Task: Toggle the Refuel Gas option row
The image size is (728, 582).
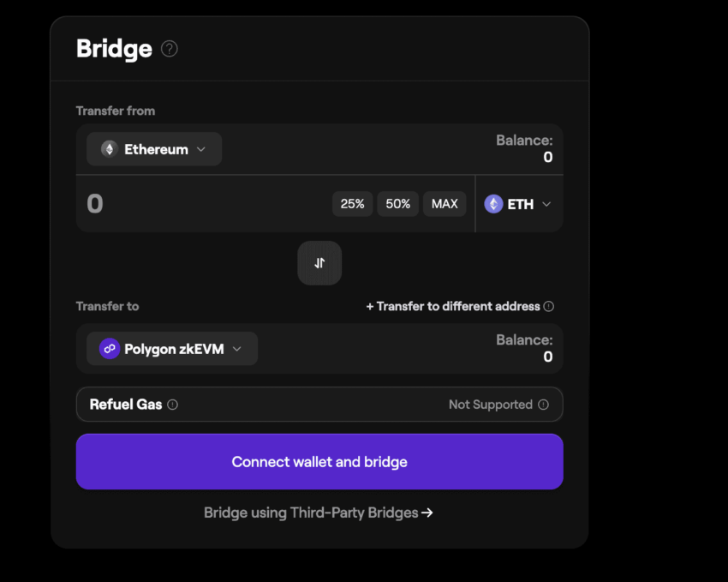Action: coord(319,405)
